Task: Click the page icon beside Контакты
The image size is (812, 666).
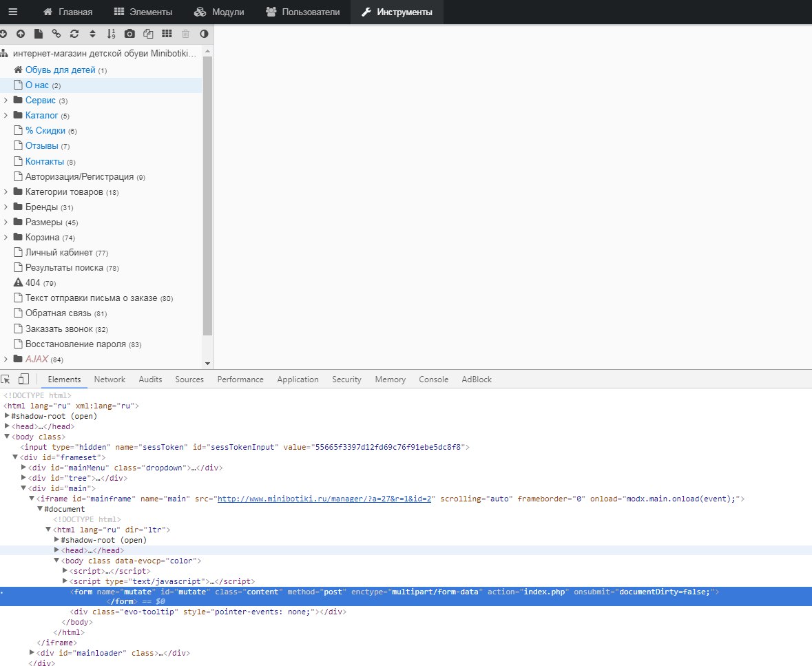Action: pyautogui.click(x=18, y=161)
